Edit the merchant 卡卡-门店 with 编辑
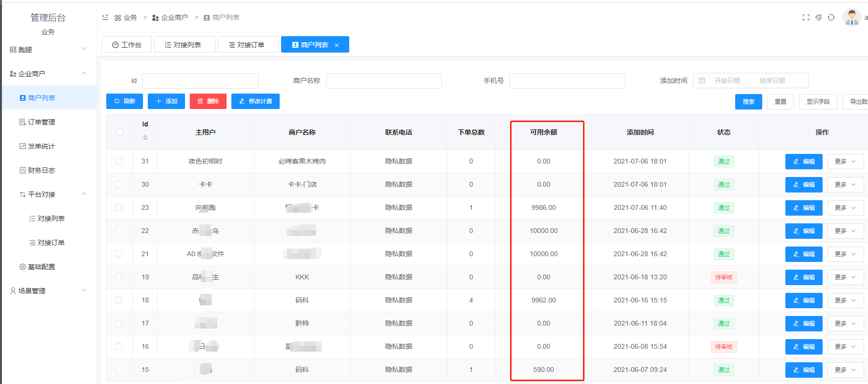 804,185
